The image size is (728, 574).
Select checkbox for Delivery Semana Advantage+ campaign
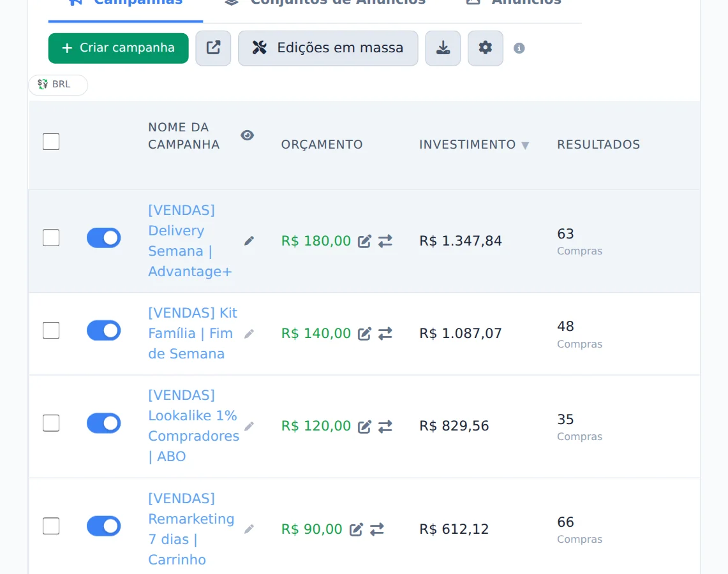pos(51,238)
